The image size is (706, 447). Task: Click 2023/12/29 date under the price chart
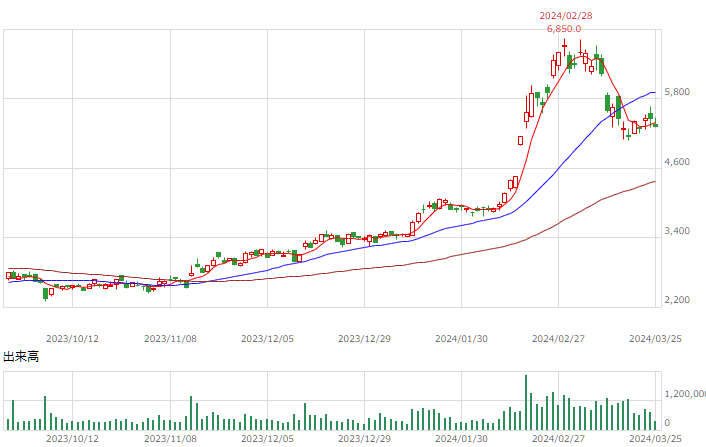pos(364,339)
